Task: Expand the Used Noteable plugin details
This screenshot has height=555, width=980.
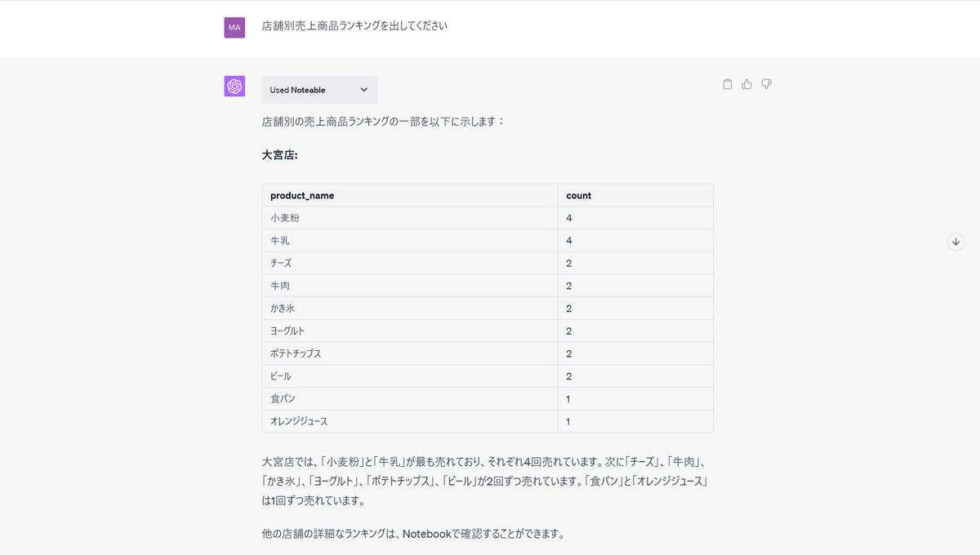Action: (x=319, y=90)
